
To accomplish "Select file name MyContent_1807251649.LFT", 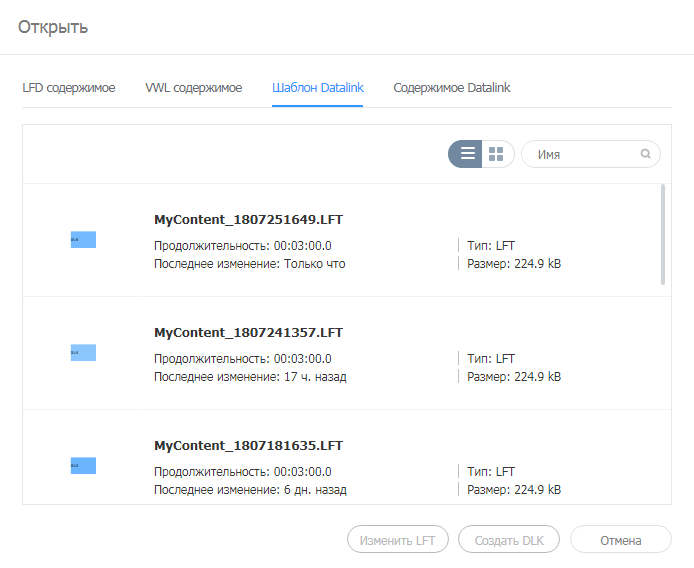I will tap(249, 219).
